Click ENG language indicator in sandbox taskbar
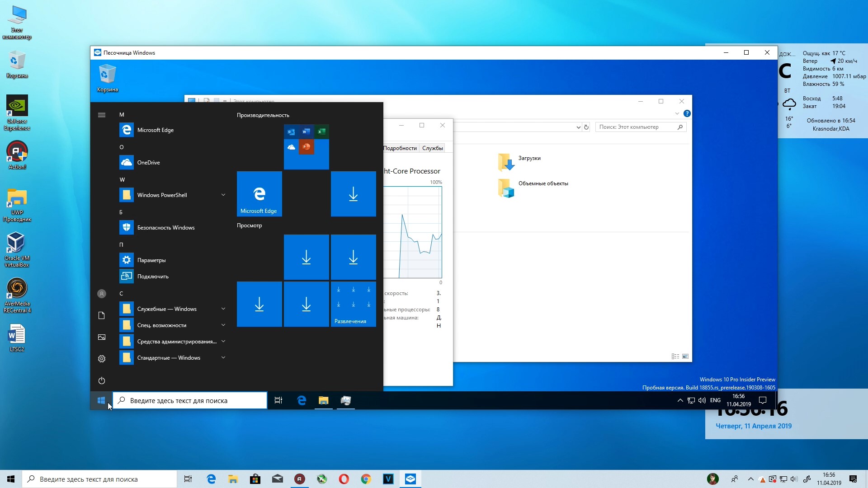The image size is (868, 488). (715, 400)
